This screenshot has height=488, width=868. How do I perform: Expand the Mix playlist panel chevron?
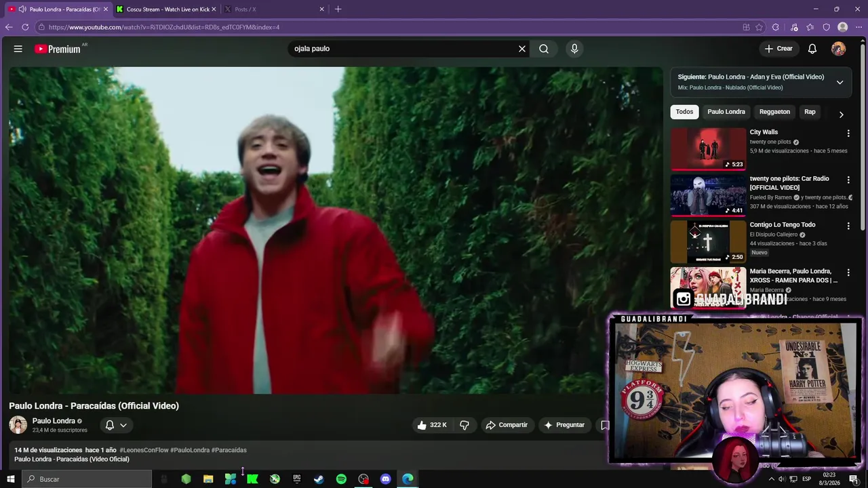click(840, 82)
